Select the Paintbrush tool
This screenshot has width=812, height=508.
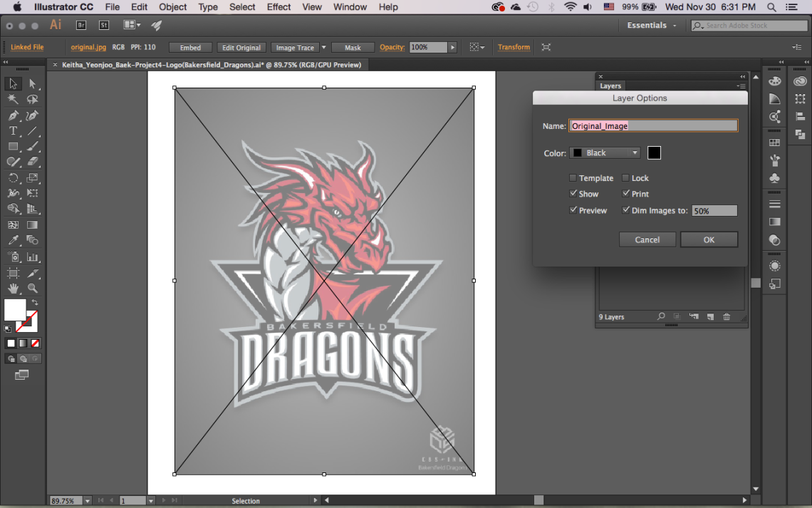32,147
